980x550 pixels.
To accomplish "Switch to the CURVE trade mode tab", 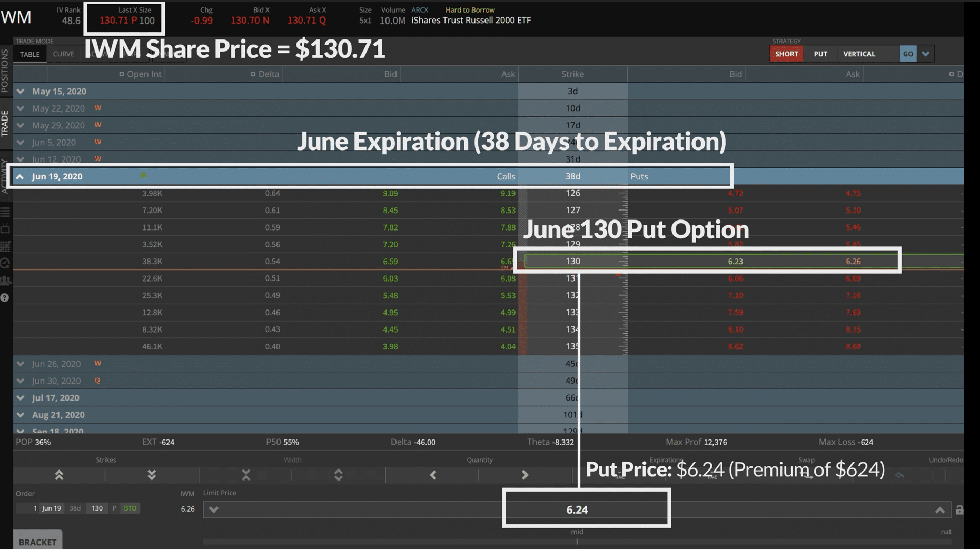I will 63,54.
